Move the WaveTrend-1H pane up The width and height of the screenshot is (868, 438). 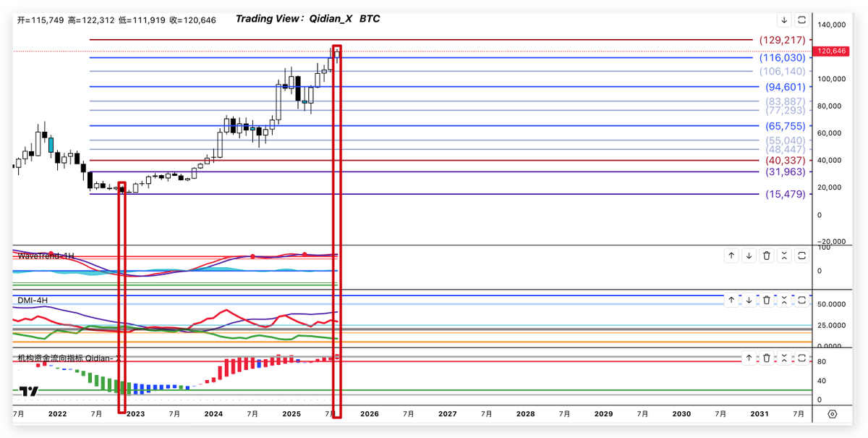pyautogui.click(x=731, y=256)
